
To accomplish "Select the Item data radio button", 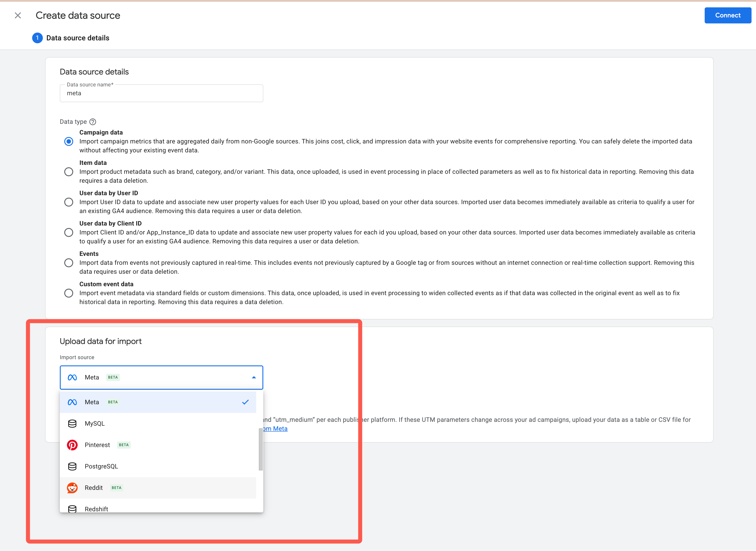I will point(69,172).
